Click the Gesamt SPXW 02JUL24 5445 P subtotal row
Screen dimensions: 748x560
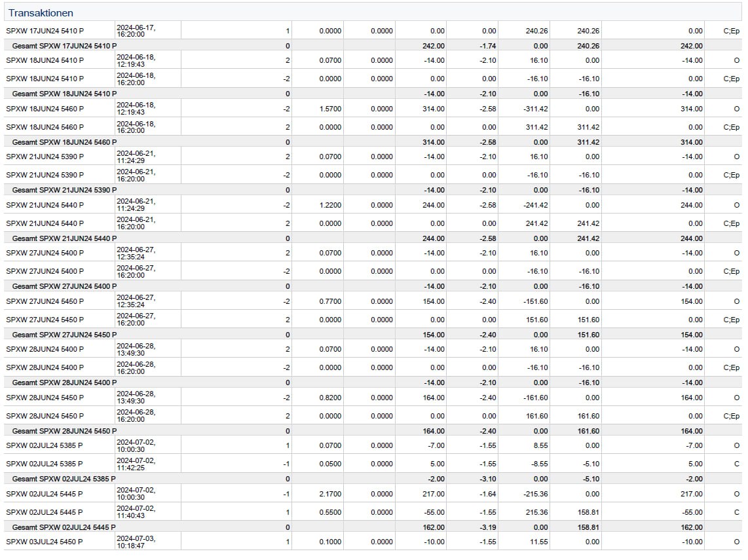tap(64, 527)
